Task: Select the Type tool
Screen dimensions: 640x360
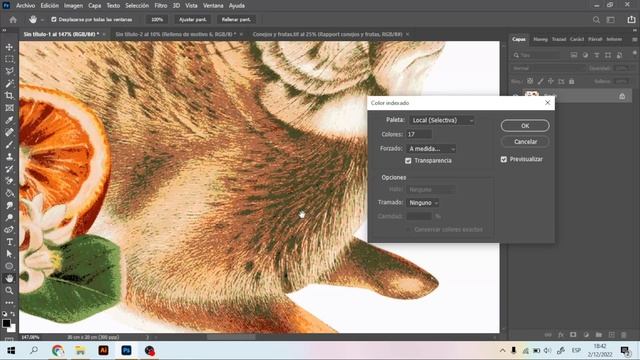Action: [x=9, y=242]
